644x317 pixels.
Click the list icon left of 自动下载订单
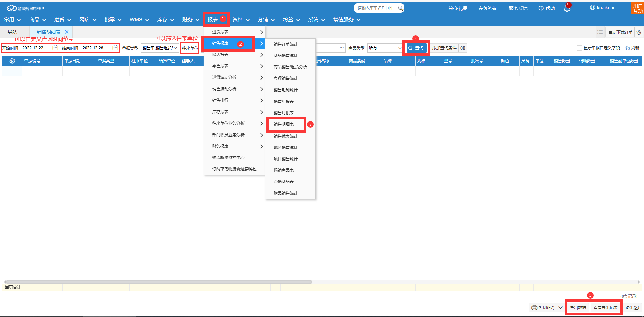pos(600,32)
